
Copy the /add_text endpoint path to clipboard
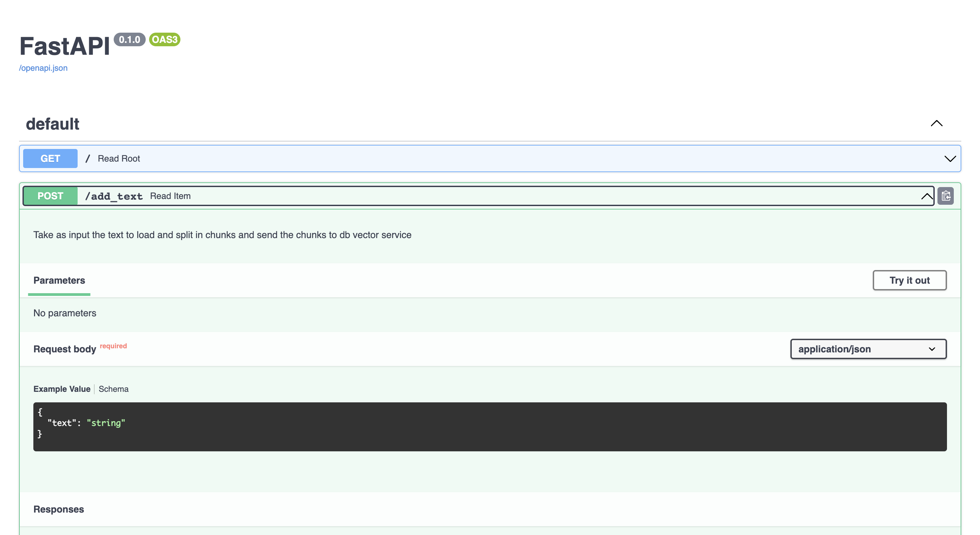coord(945,196)
